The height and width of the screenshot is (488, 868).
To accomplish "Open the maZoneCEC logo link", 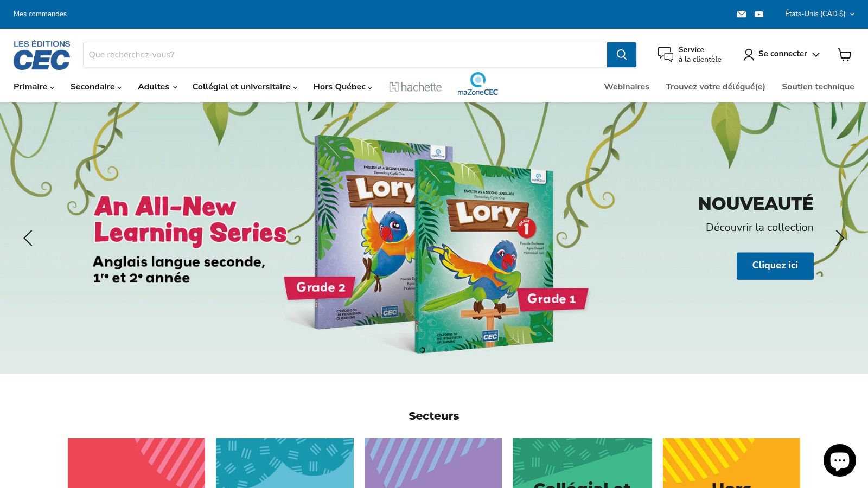I will point(477,85).
